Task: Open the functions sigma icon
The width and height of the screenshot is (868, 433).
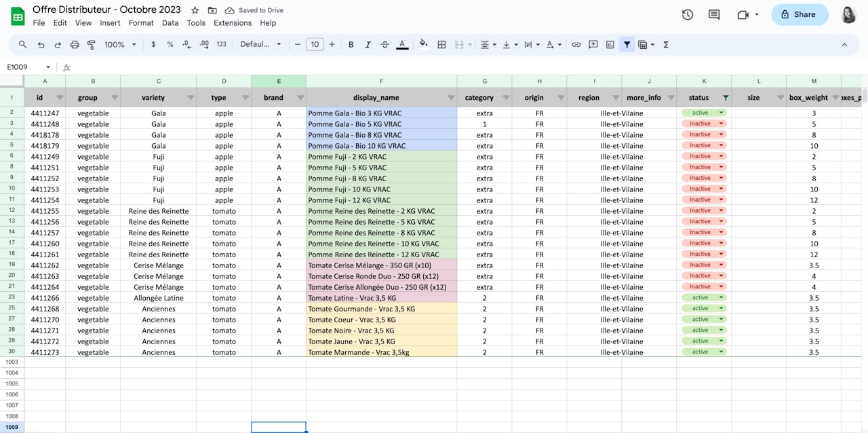Action: 666,45
